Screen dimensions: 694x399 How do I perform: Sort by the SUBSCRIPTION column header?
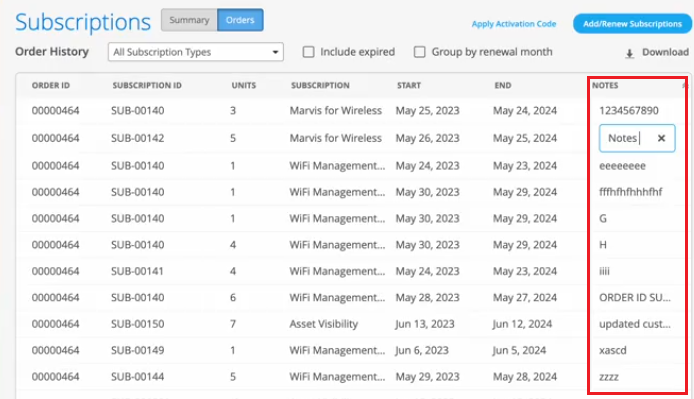(320, 85)
